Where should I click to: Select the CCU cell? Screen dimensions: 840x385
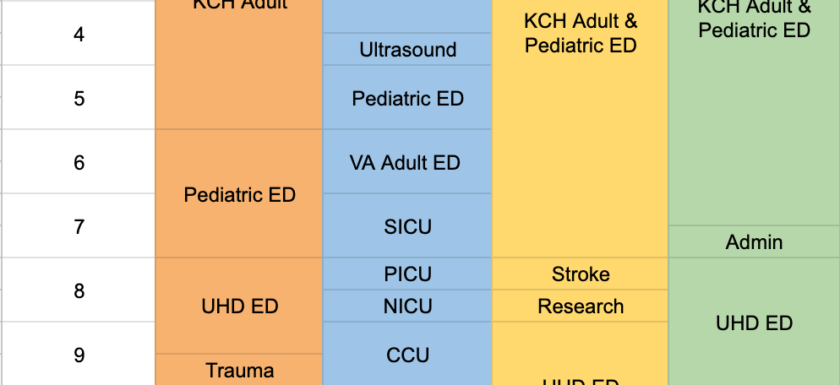coord(407,353)
